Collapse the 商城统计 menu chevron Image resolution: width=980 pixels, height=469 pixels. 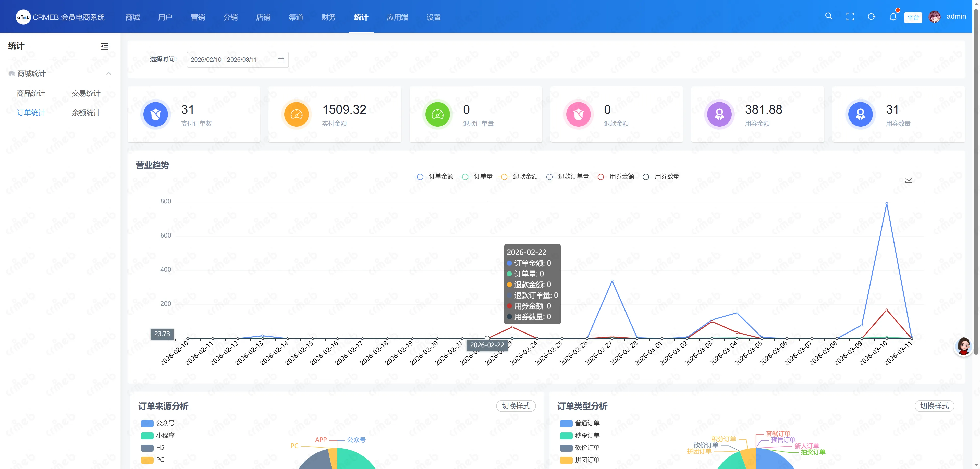click(109, 73)
